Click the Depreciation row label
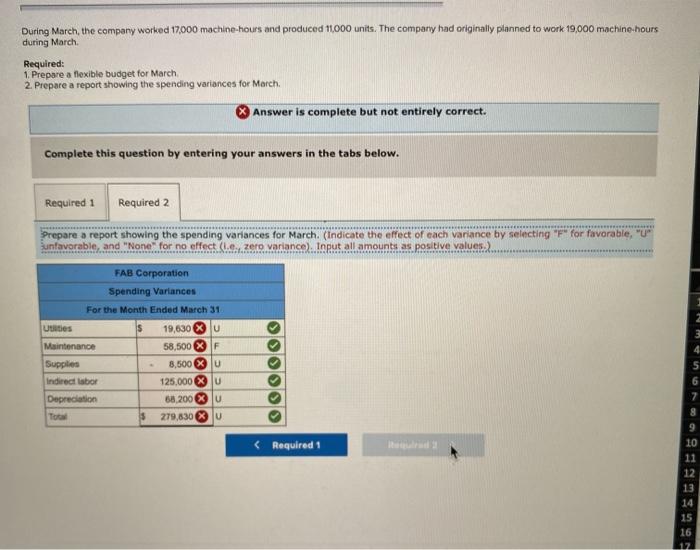700x550 pixels. click(72, 399)
